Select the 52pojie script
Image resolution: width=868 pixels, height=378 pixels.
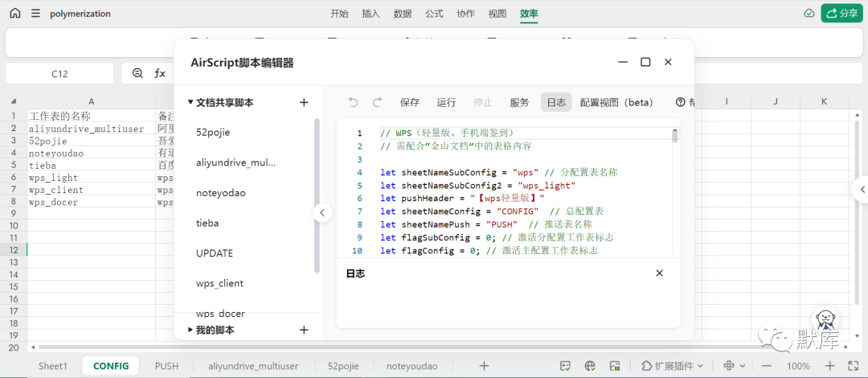(x=213, y=133)
